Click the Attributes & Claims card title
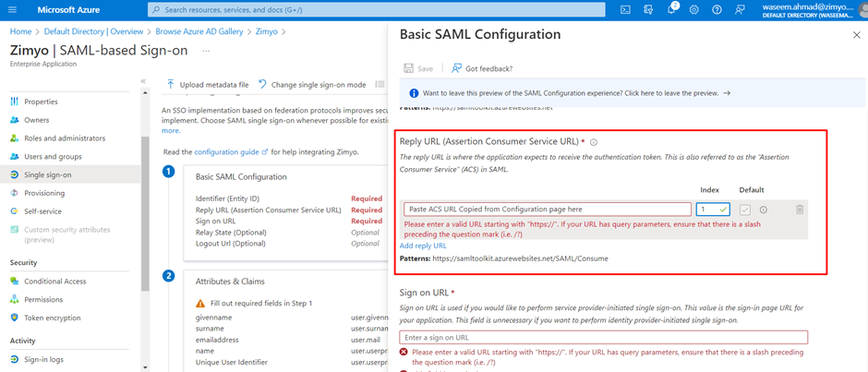Image resolution: width=868 pixels, height=372 pixels. click(x=230, y=282)
